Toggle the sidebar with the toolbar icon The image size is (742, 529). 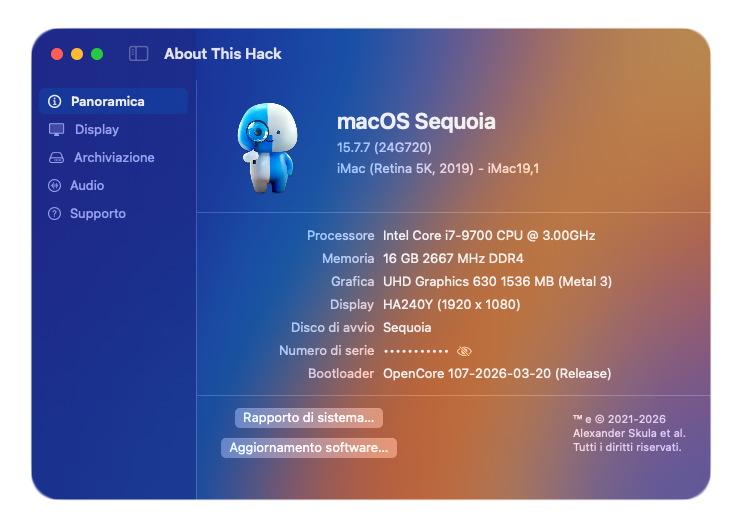(139, 53)
